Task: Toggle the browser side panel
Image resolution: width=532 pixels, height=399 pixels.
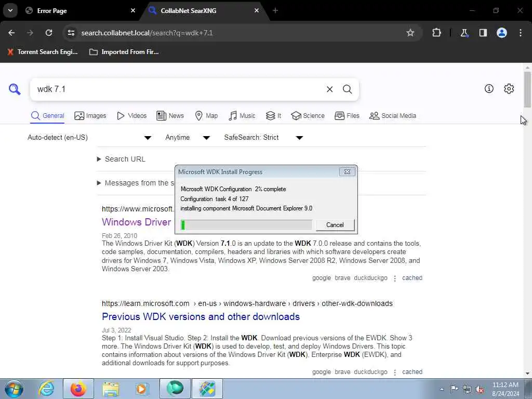Action: click(x=483, y=33)
